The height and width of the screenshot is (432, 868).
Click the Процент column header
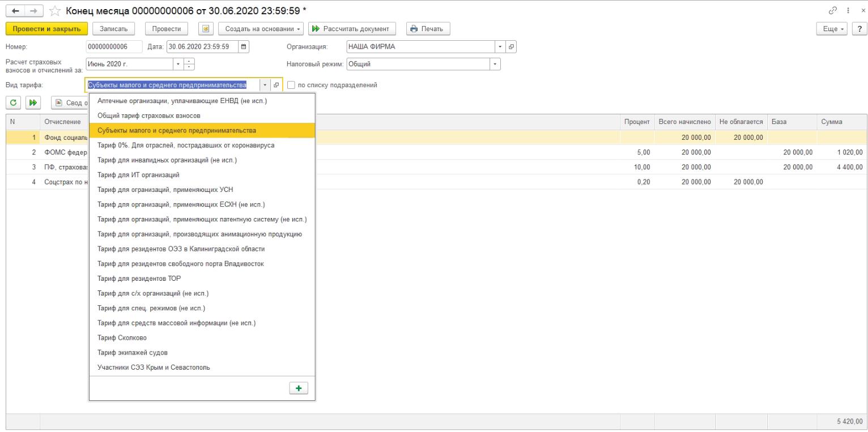coord(637,122)
